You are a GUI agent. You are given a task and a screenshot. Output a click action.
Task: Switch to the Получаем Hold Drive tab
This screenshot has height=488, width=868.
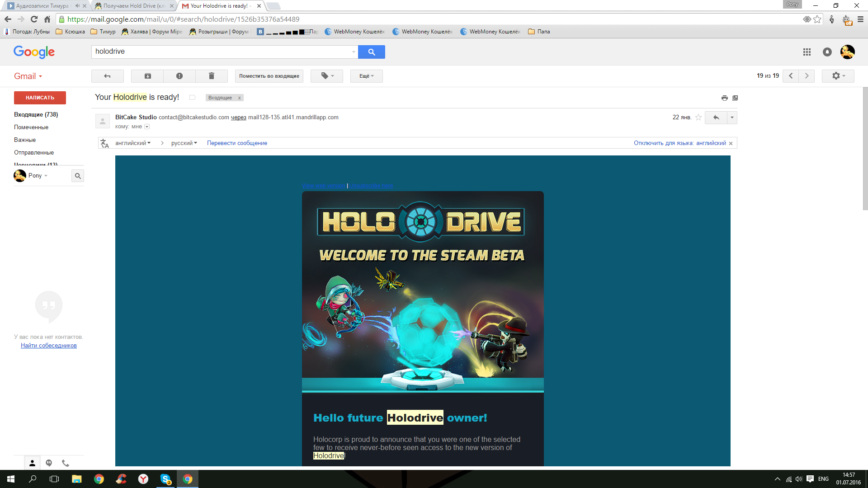pos(134,6)
